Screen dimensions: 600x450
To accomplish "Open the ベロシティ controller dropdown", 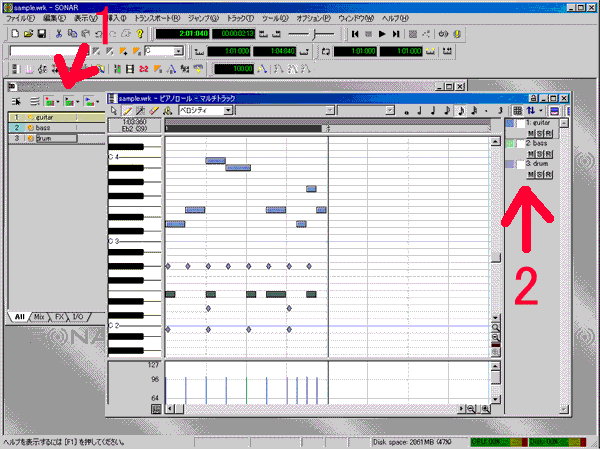I will coord(228,111).
